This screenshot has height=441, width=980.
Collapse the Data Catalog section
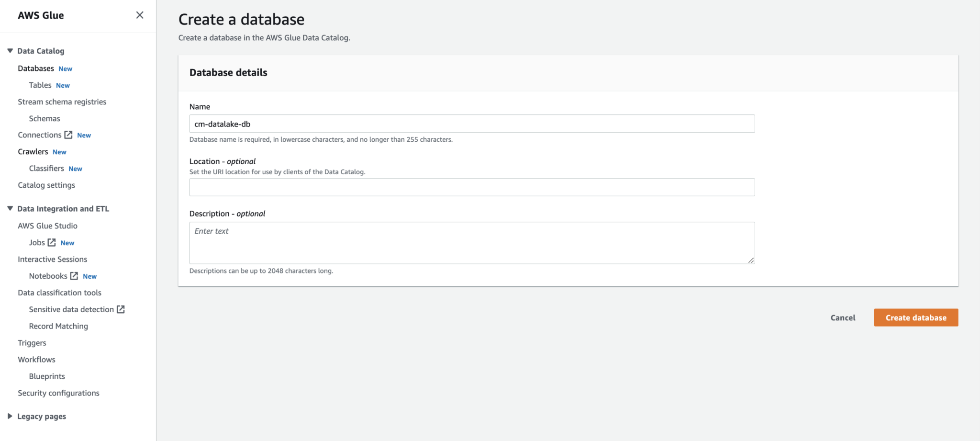tap(9, 50)
